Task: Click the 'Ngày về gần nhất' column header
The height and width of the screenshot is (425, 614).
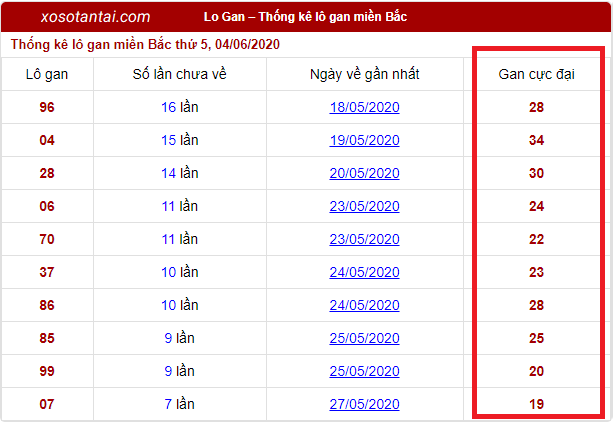Action: [x=365, y=74]
